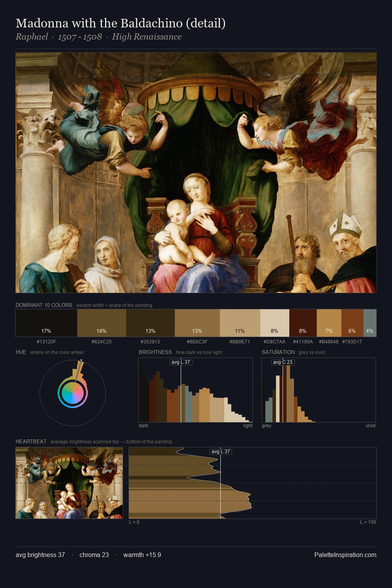The width and height of the screenshot is (392, 588).
Task: Open the small heartbeat painting thumbnail
Action: [x=69, y=483]
